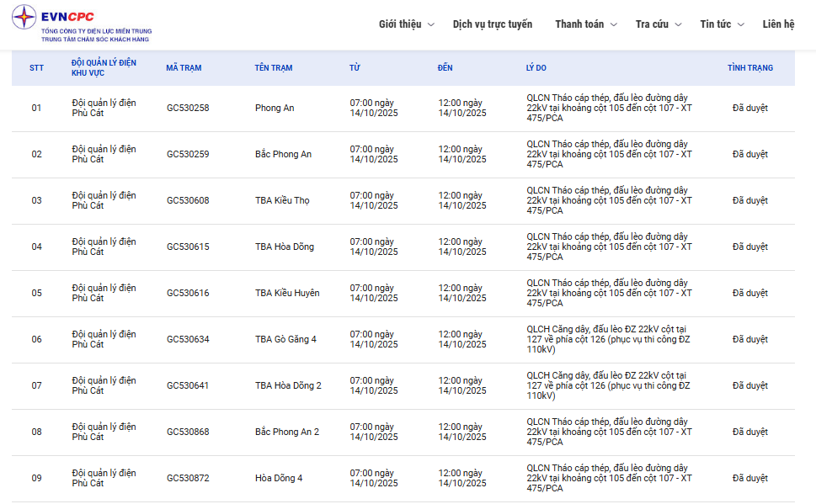
Task: Select station code GC530634
Action: coord(188,339)
